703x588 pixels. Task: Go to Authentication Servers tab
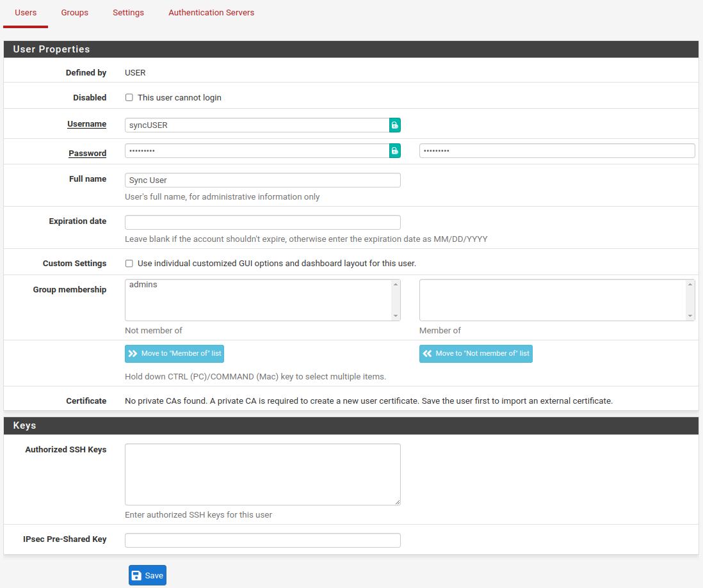click(x=211, y=13)
